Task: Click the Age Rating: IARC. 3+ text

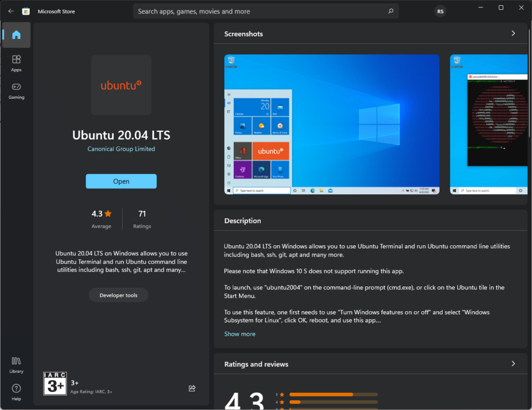Action: [x=91, y=392]
